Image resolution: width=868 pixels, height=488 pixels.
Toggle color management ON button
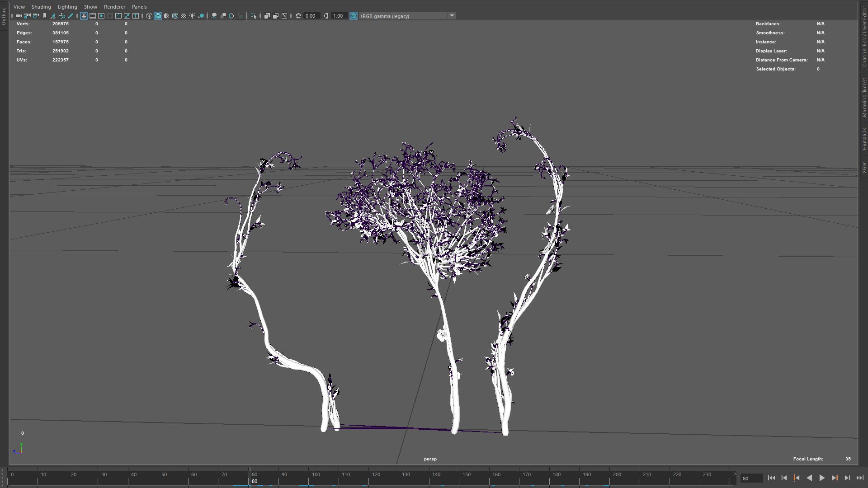[x=354, y=16]
